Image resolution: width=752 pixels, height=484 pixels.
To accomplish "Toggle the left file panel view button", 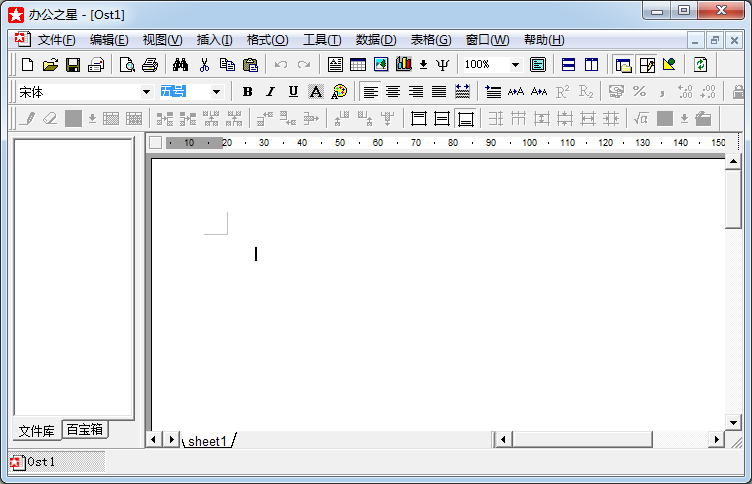I will pos(623,65).
